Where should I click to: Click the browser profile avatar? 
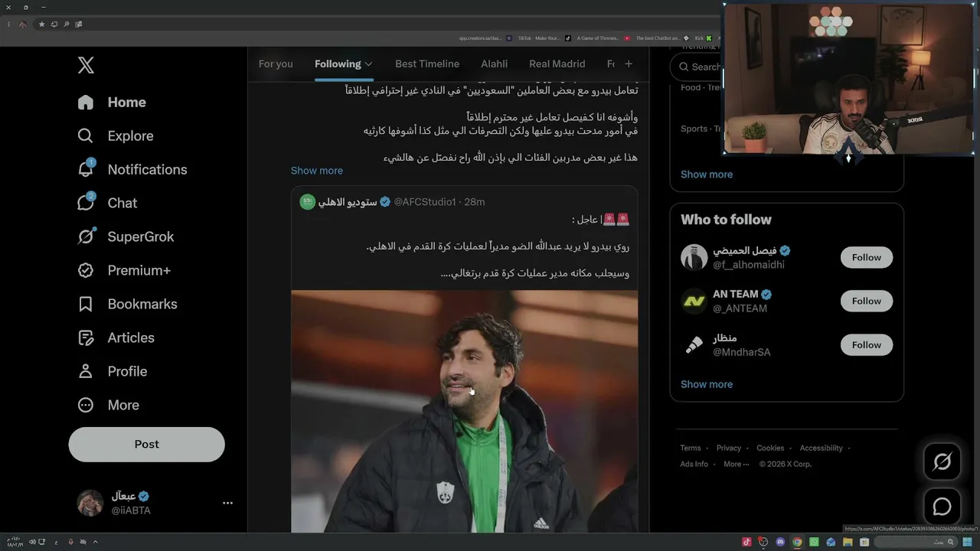22,24
